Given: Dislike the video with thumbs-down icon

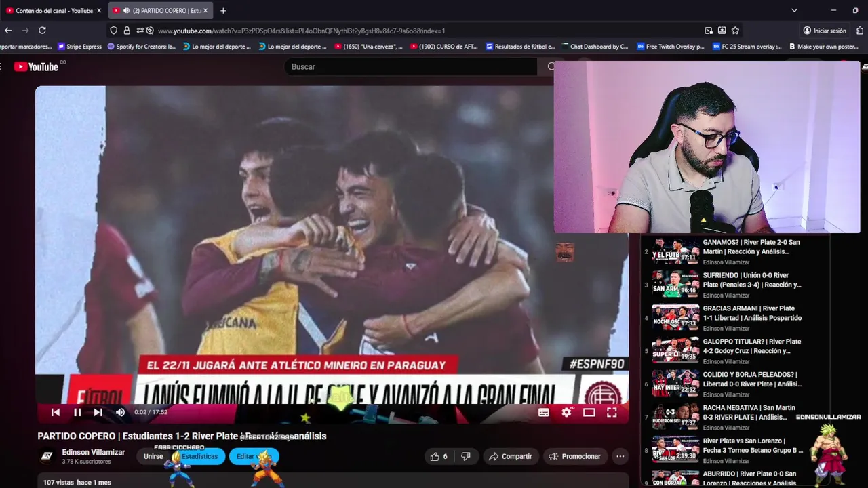Looking at the screenshot, I should 466,456.
